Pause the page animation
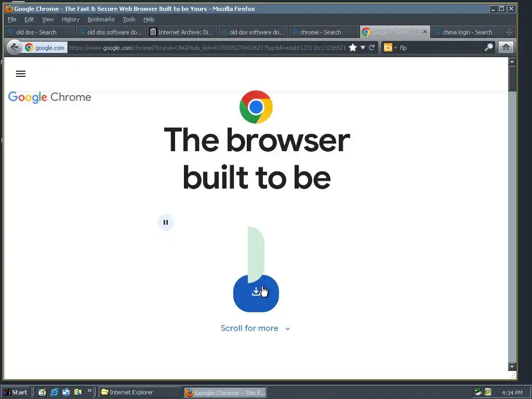 click(x=166, y=222)
